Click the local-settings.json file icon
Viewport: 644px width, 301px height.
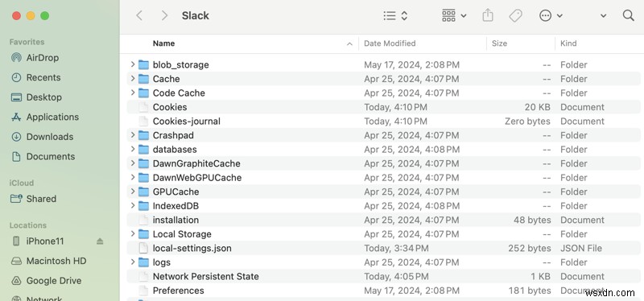[x=143, y=249]
